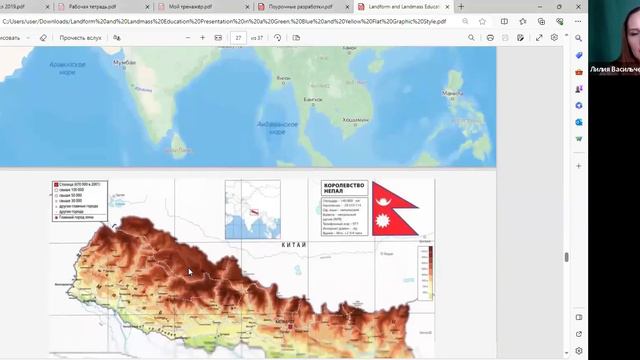Click the elevation color scale on the map
Viewport: 640px width, 360px height.
pyautogui.click(x=425, y=273)
